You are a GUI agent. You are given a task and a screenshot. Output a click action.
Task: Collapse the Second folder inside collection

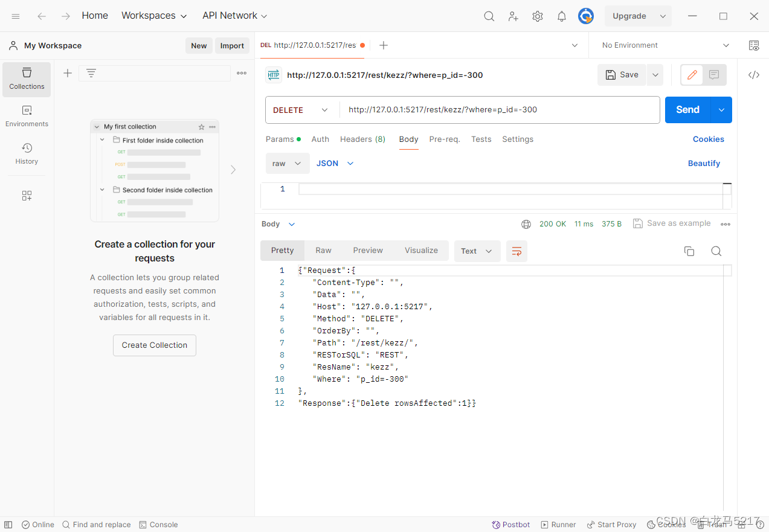pyautogui.click(x=102, y=190)
